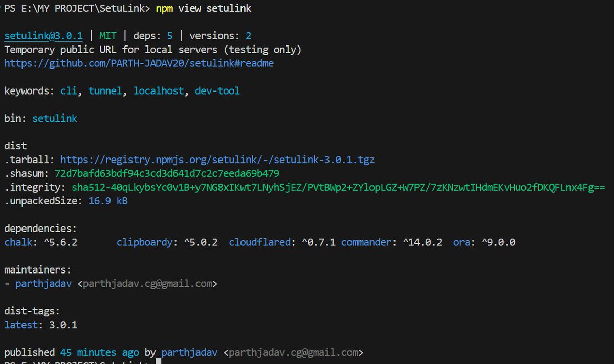Click the maintainer name under 'maintainers:'
The height and width of the screenshot is (364, 614).
point(43,283)
